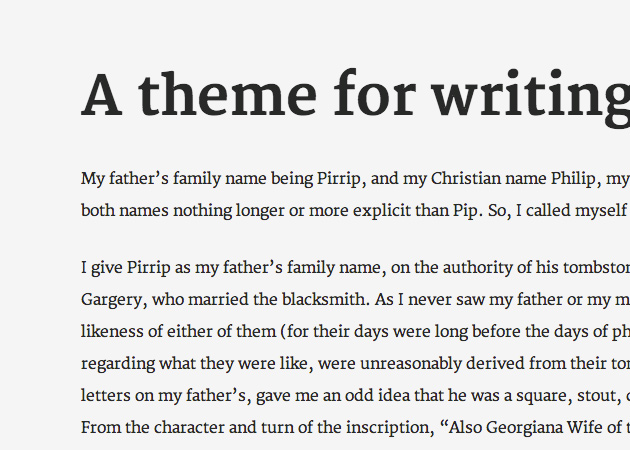Click the word "likeness"

pyautogui.click(x=112, y=331)
